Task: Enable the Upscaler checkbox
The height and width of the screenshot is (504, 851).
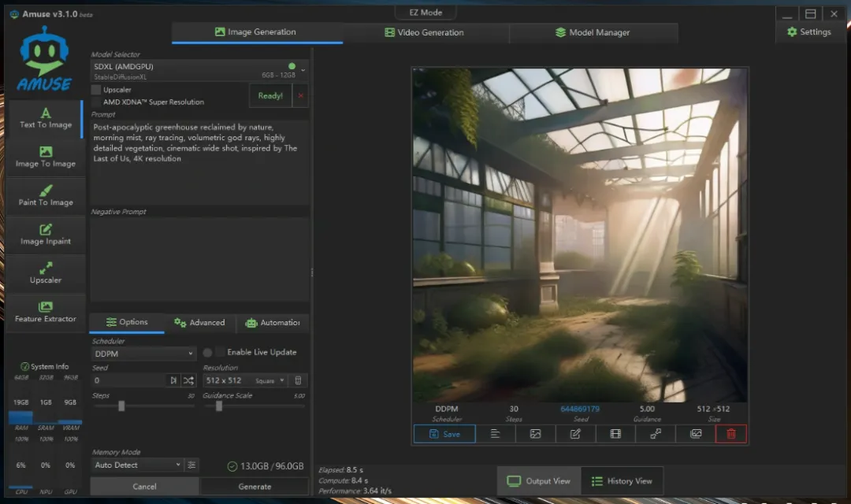Action: (x=96, y=90)
